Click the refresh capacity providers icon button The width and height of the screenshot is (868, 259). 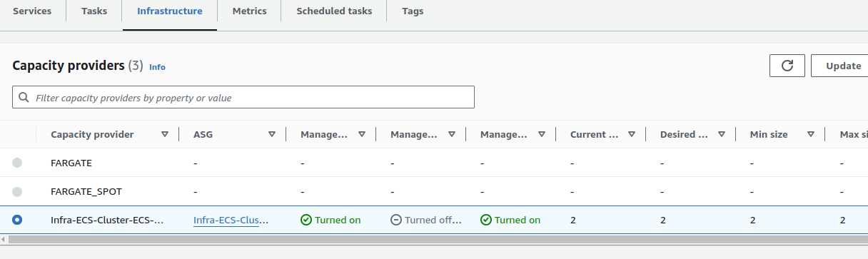click(787, 66)
